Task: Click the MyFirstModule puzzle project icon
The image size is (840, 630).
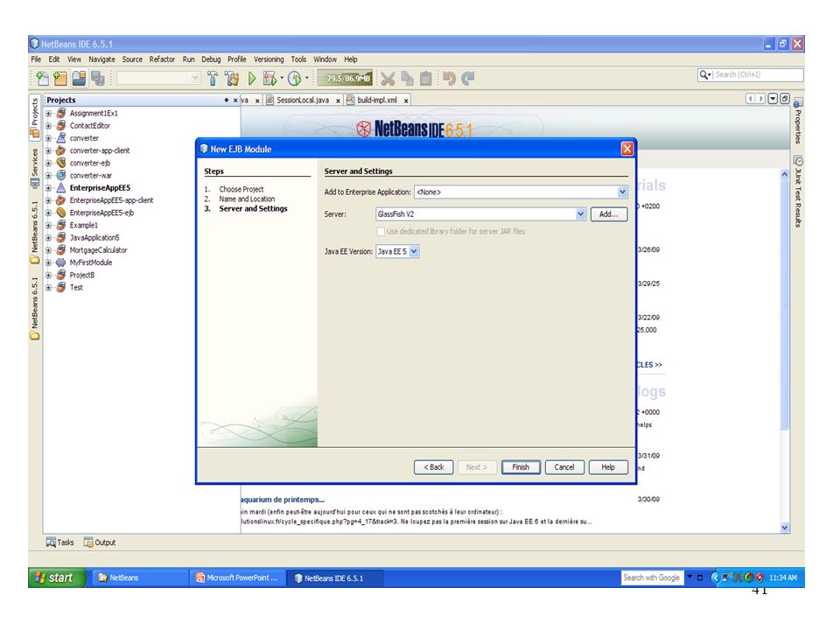Action: [61, 262]
